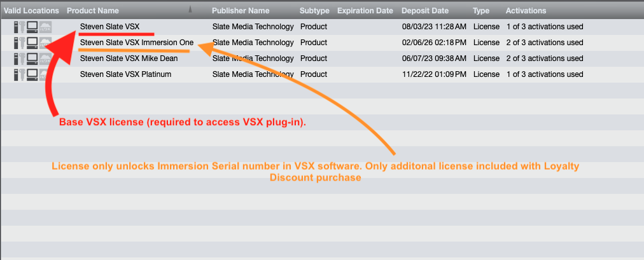Click the computer icon in the base Steven Slate VSX row
Screen dimensions: 644x260
(x=31, y=27)
